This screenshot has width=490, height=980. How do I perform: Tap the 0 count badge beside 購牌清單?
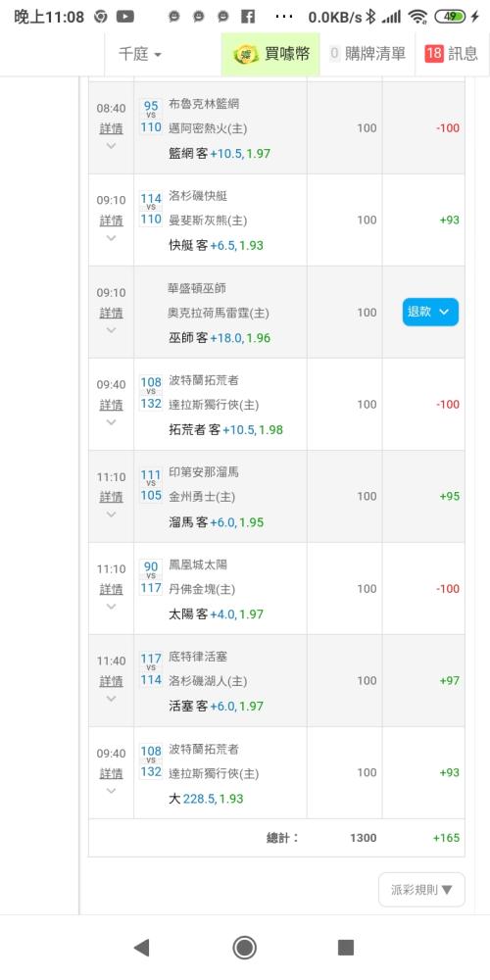coord(334,54)
